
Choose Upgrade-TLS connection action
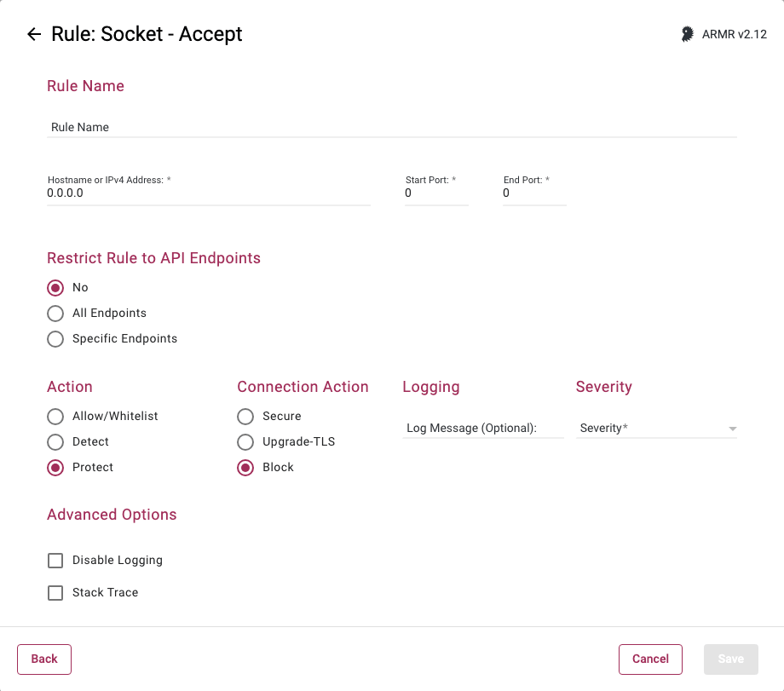coord(245,442)
